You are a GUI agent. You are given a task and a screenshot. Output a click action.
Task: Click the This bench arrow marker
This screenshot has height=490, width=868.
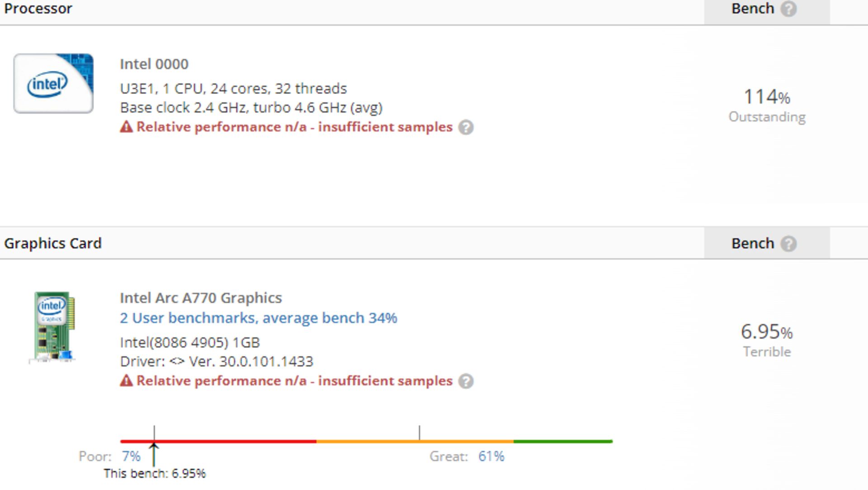(x=154, y=453)
